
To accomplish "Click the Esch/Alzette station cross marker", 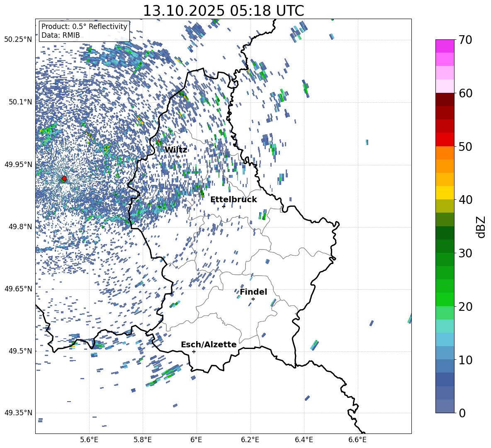I will tap(194, 351).
